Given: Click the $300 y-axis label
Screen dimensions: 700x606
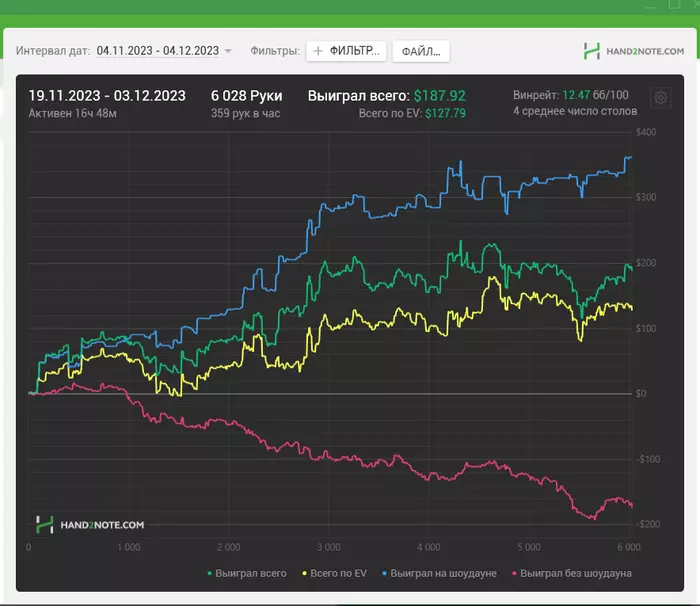Looking at the screenshot, I should (646, 197).
